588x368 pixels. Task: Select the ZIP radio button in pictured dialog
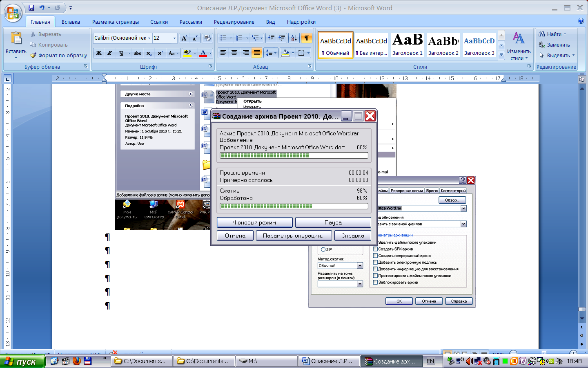[323, 249]
